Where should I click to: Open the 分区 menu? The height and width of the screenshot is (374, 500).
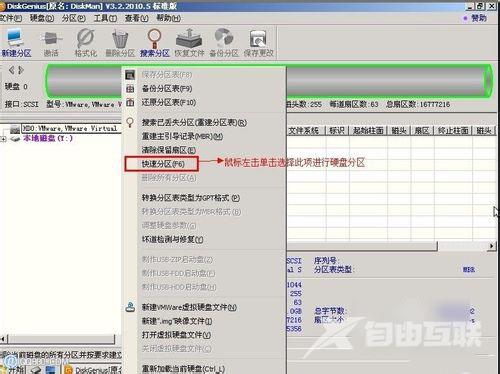74,18
